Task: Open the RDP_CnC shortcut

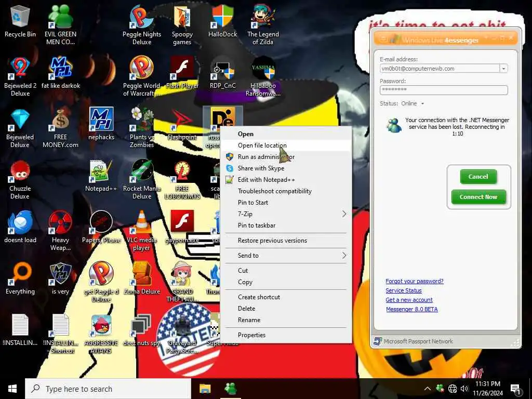Action: coord(222,73)
